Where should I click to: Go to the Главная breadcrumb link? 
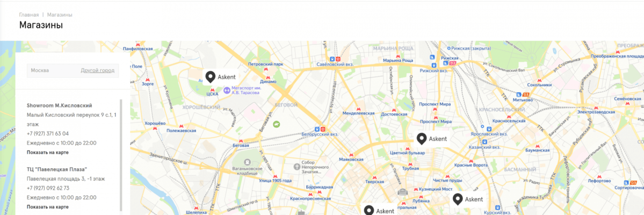[29, 15]
